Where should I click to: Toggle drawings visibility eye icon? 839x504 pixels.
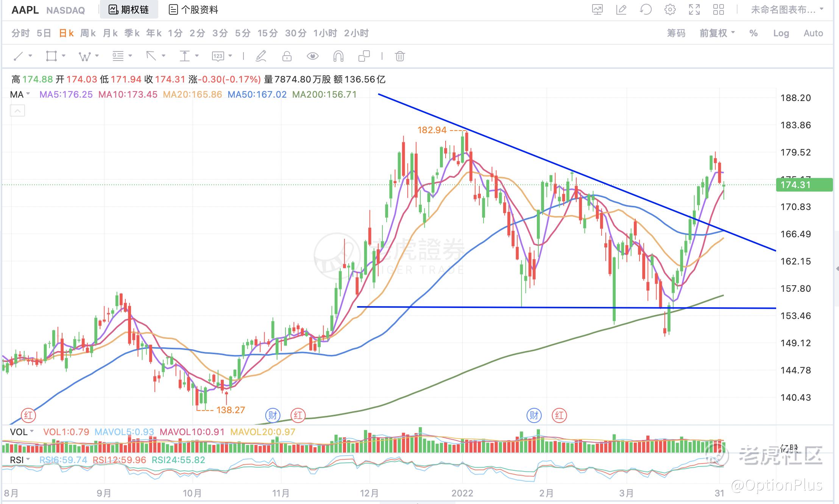(312, 56)
